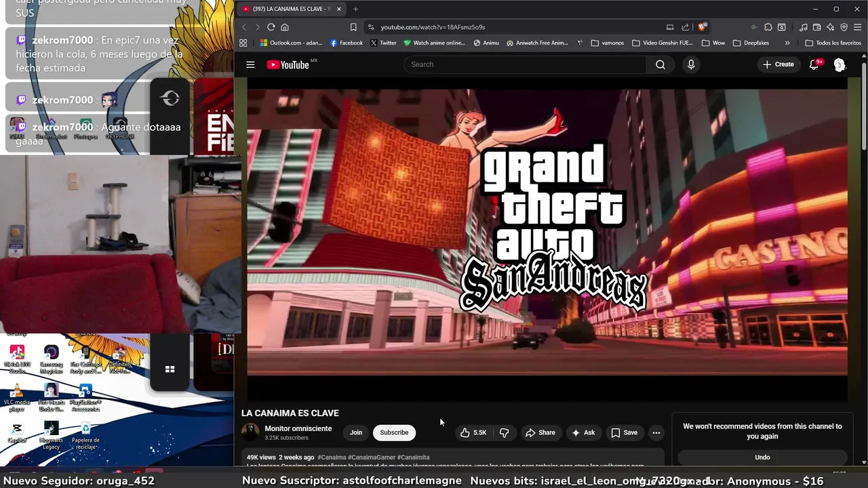Image resolution: width=868 pixels, height=488 pixels.
Task: Click the Monitor omnisciente channel avatar
Action: 250,432
